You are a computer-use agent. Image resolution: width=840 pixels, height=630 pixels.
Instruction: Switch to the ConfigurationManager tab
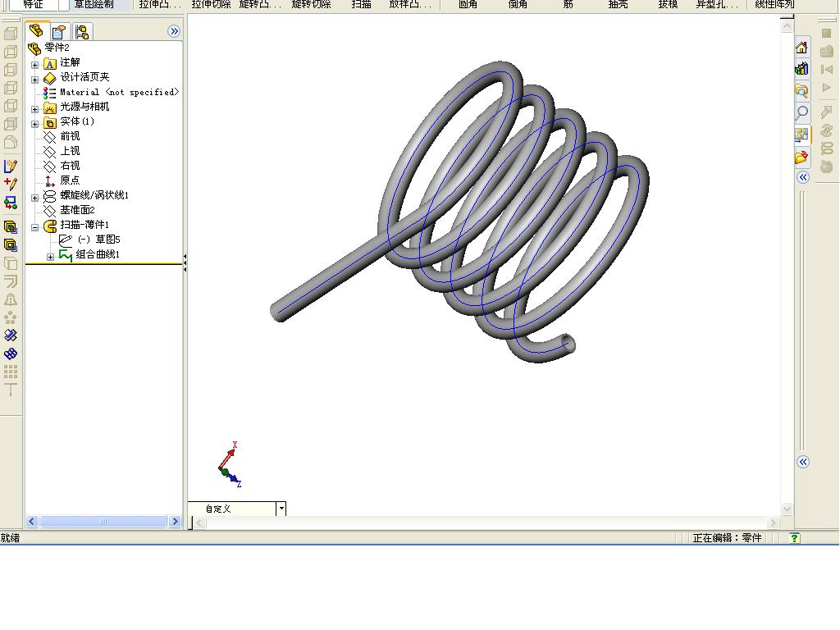(82, 32)
